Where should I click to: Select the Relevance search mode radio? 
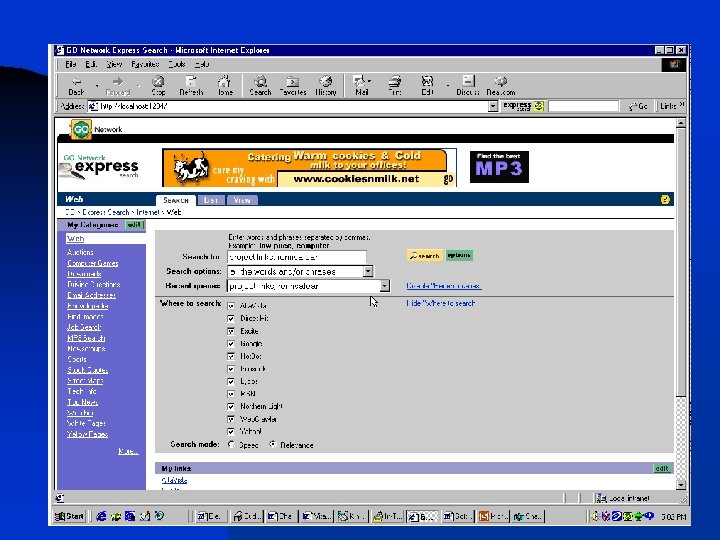click(273, 444)
